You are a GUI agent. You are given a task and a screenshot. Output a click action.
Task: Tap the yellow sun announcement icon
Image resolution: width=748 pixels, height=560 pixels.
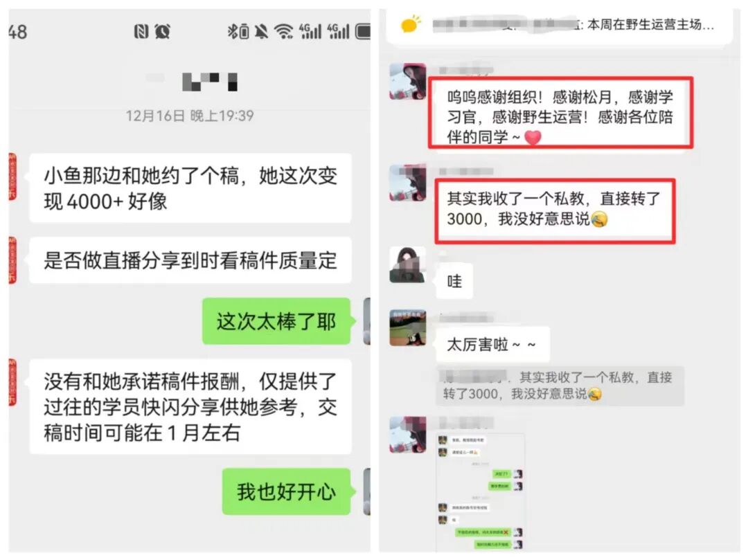pyautogui.click(x=411, y=24)
